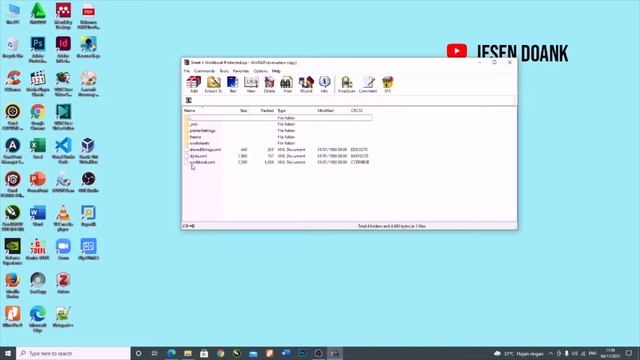This screenshot has width=640, height=360.
Task: Open the Commands menu
Action: coord(204,71)
